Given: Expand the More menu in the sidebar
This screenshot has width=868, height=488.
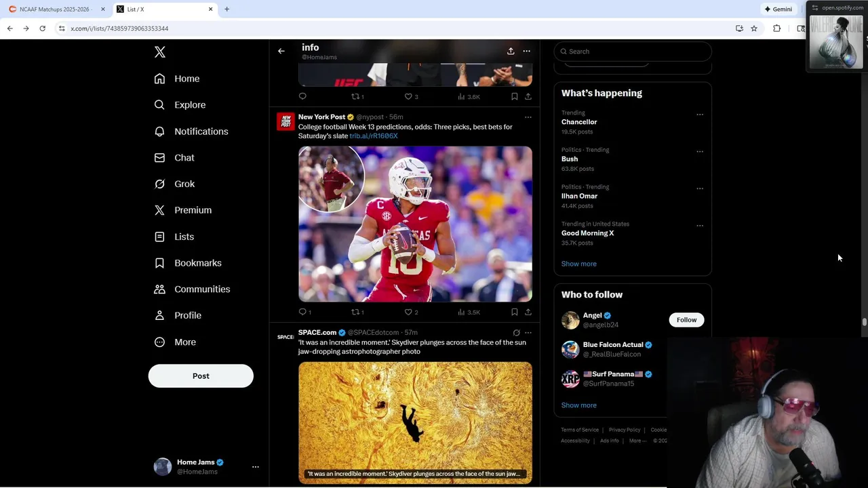Looking at the screenshot, I should click(x=175, y=342).
